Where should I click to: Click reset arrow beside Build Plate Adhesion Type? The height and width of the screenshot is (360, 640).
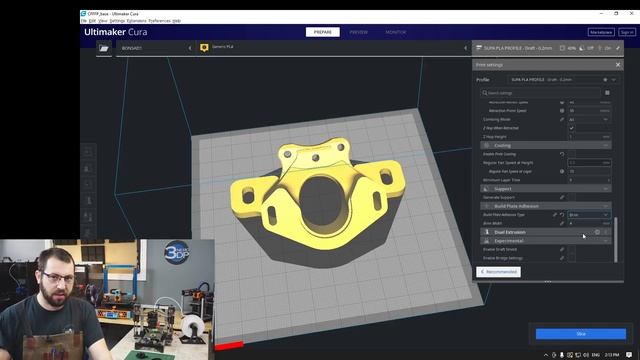(562, 215)
